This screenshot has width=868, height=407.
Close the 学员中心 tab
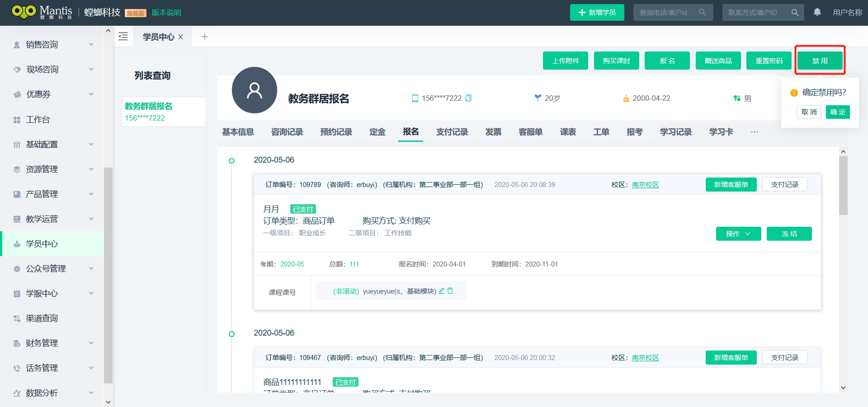180,37
